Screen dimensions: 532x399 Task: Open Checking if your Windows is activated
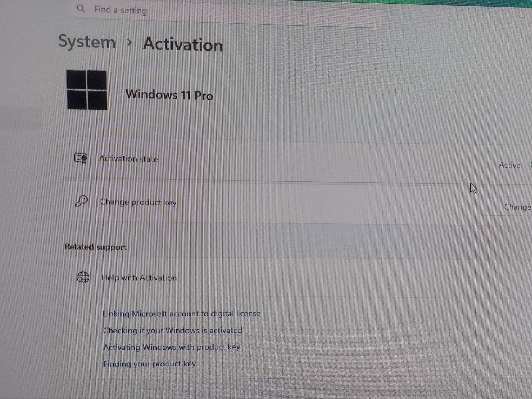click(x=173, y=330)
